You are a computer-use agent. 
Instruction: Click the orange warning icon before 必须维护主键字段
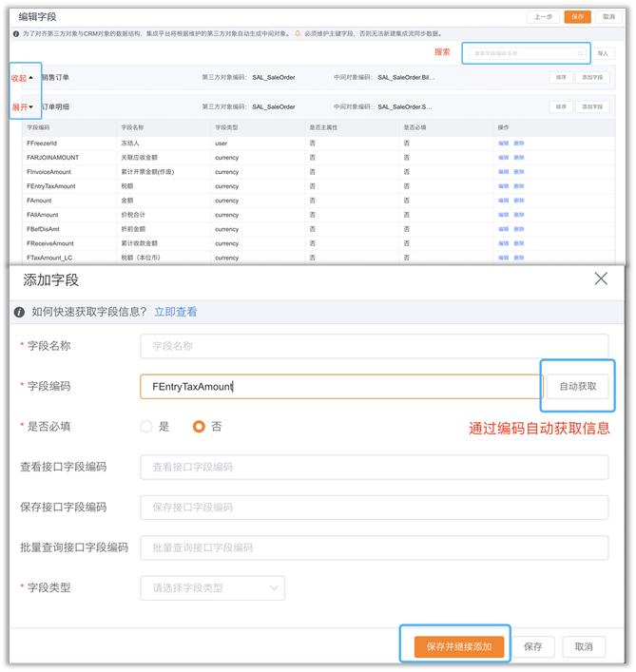(298, 33)
